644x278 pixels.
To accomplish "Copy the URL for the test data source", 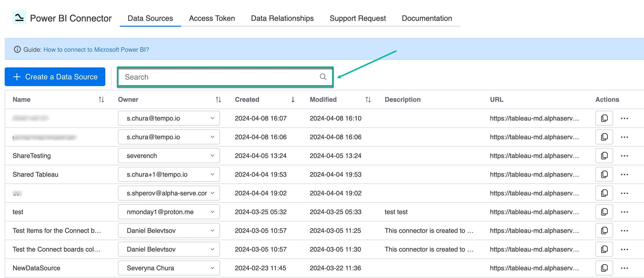I will [604, 212].
